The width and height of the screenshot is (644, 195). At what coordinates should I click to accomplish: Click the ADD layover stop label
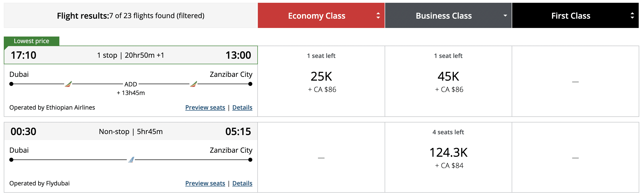tap(131, 84)
